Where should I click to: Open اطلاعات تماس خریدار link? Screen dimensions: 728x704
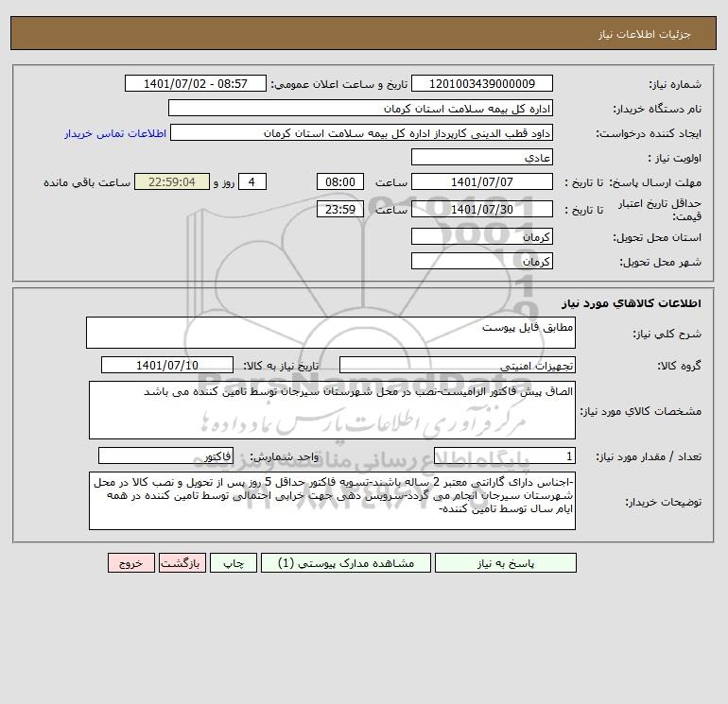click(x=115, y=133)
